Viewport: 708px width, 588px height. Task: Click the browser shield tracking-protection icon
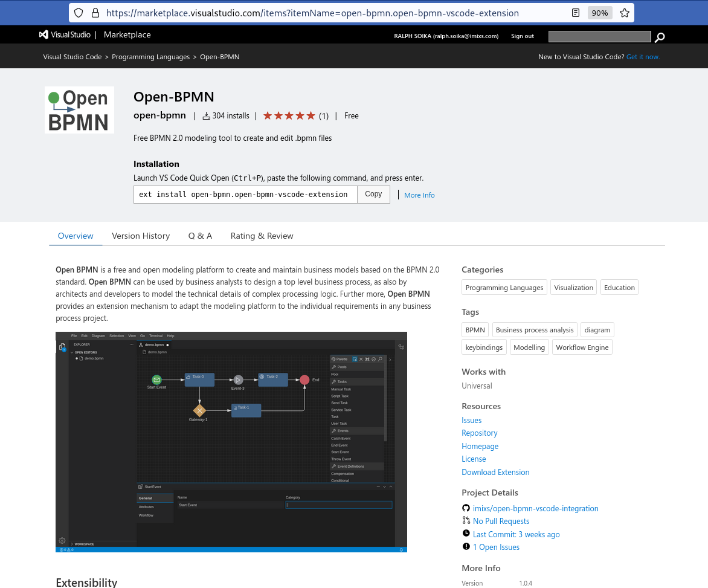click(x=79, y=13)
